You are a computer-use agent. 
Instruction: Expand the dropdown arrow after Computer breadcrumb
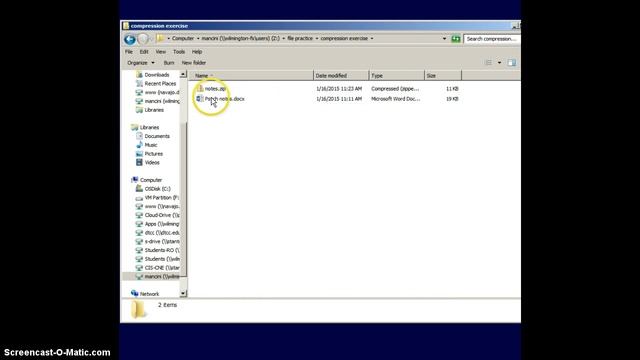coord(198,38)
